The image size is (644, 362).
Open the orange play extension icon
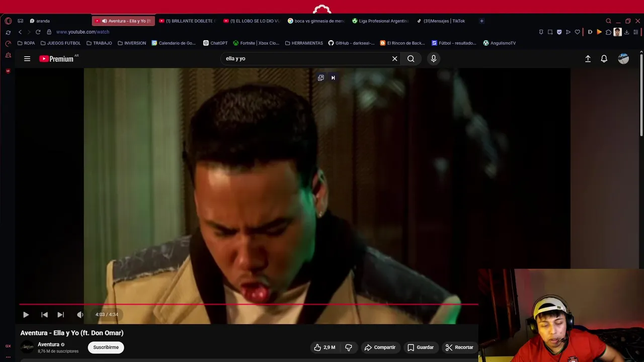(599, 32)
